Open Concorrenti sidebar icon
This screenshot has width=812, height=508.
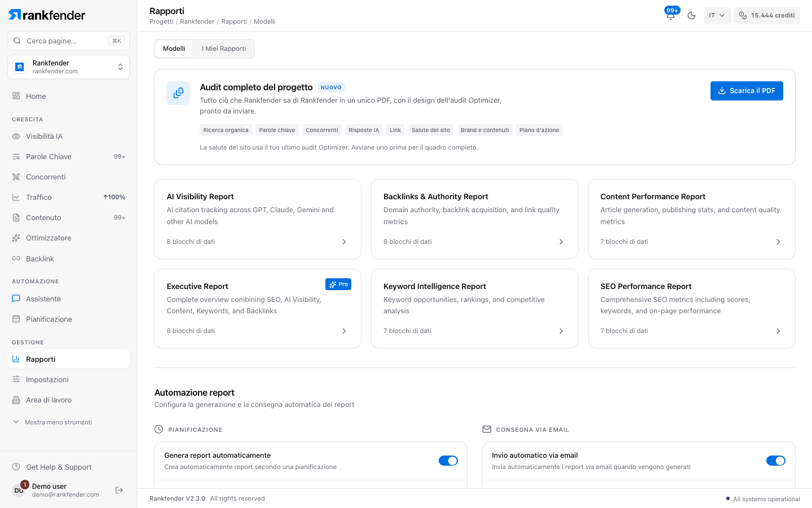[16, 177]
